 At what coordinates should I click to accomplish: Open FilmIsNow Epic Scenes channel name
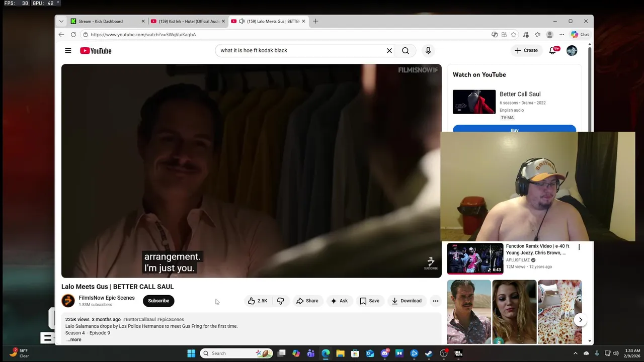107,298
